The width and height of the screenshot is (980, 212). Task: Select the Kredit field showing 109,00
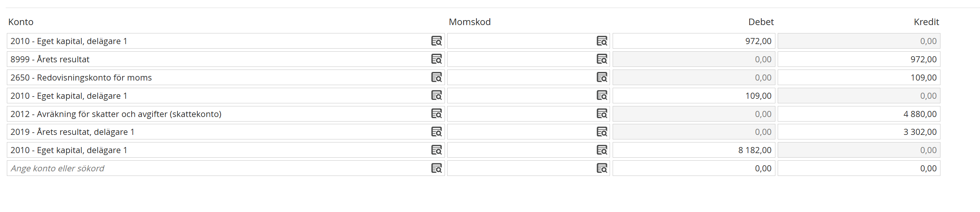858,78
